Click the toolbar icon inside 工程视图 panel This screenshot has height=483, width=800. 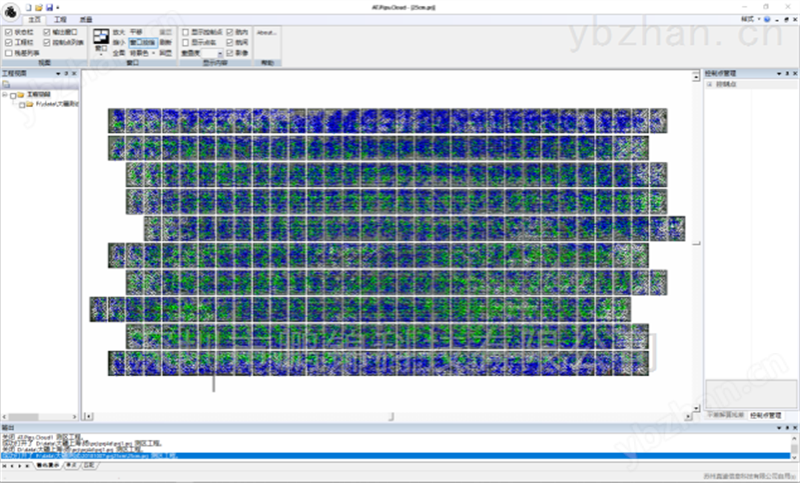point(6,84)
